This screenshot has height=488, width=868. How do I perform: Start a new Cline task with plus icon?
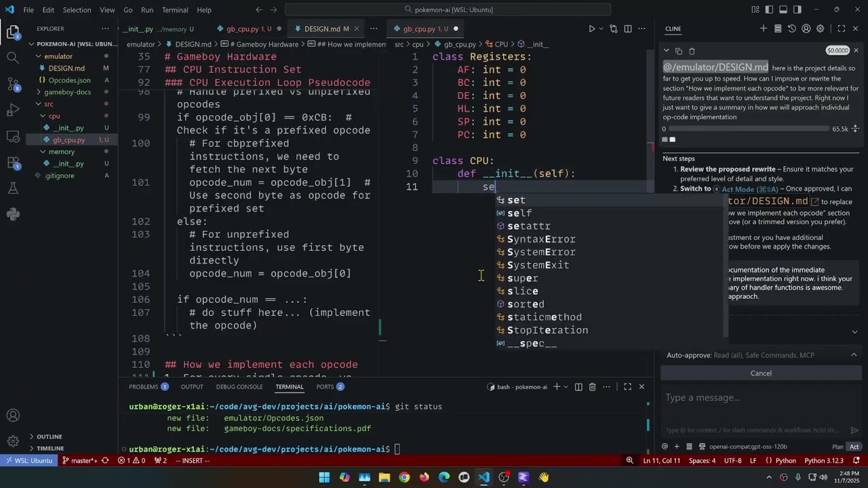click(764, 28)
